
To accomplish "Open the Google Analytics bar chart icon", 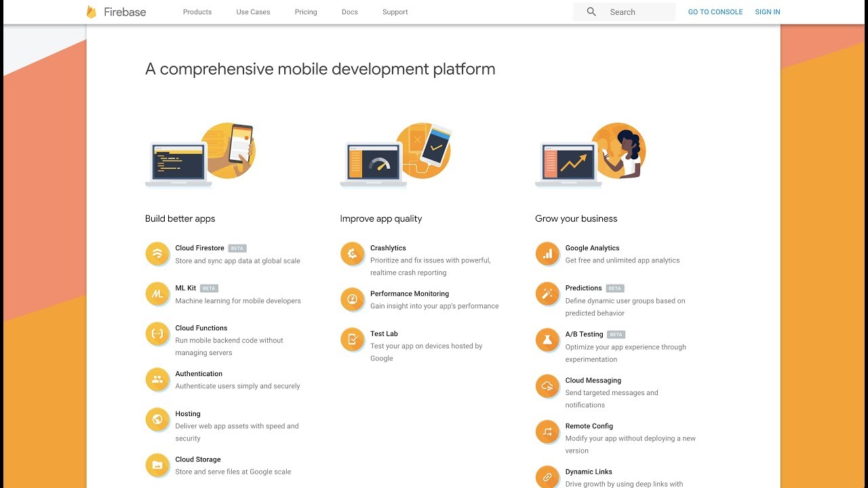I will (x=547, y=254).
